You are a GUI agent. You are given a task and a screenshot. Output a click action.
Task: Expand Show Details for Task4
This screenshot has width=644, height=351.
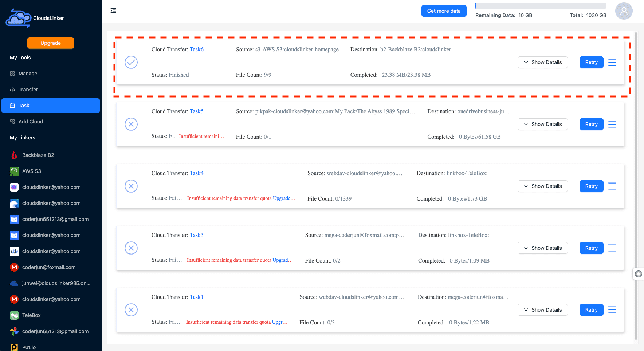click(543, 186)
